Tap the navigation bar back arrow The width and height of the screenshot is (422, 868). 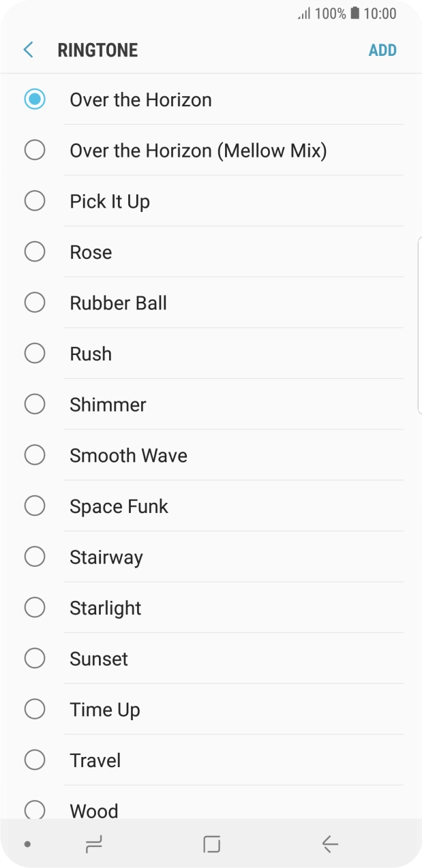330,844
